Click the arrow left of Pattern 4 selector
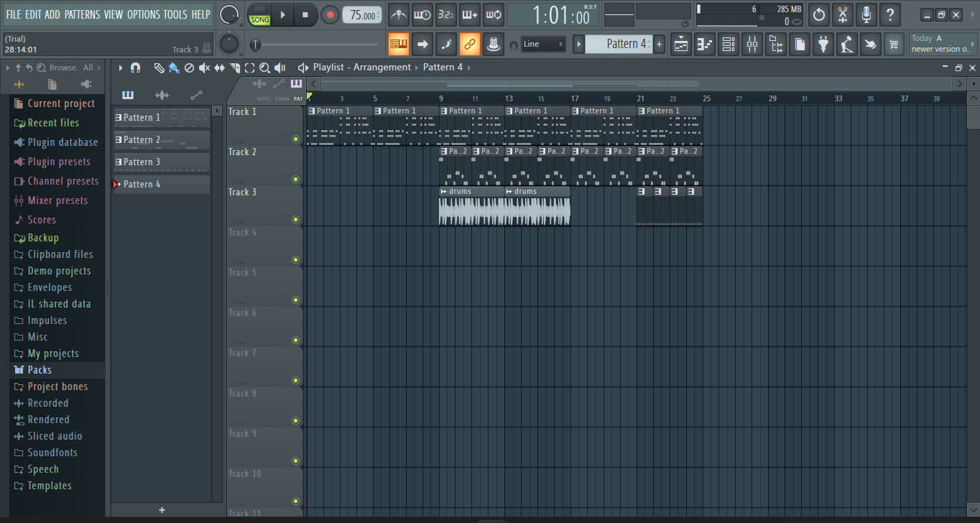The image size is (980, 523). 578,45
